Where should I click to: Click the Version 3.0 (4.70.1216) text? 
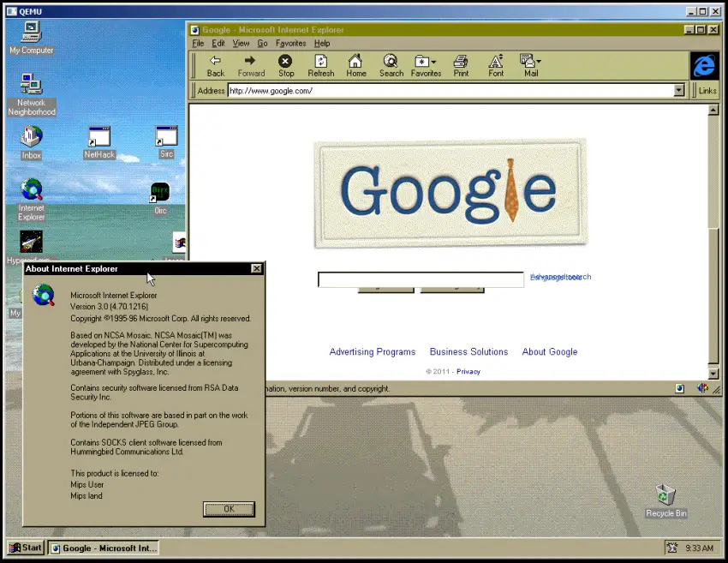tap(109, 307)
